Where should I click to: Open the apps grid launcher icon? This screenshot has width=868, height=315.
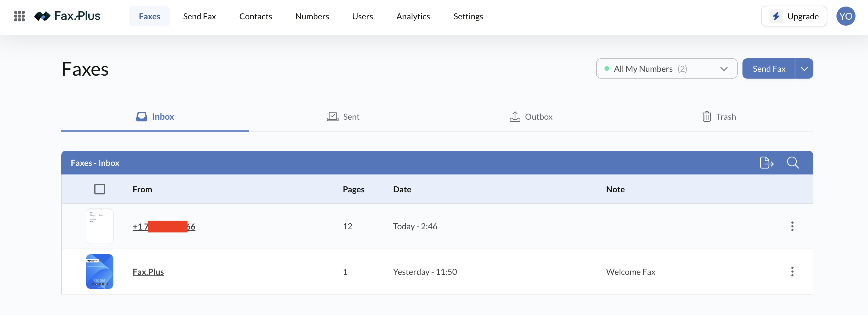click(x=20, y=16)
